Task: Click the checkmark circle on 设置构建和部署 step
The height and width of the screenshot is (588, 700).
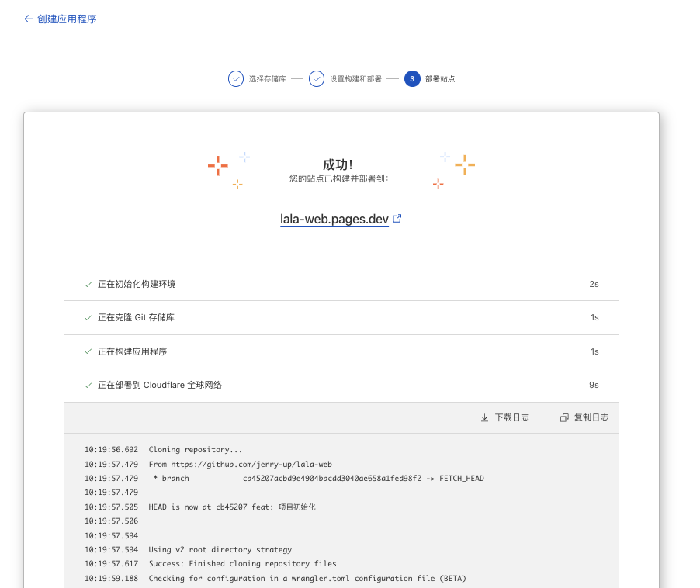Action: (x=316, y=78)
